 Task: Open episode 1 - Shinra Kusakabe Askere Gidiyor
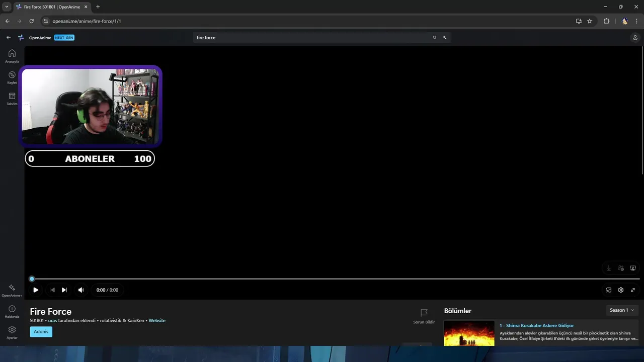click(x=536, y=326)
